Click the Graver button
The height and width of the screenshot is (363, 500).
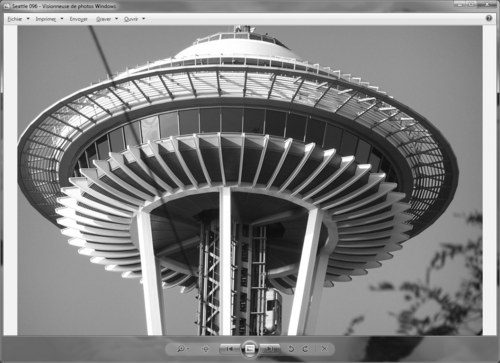pyautogui.click(x=103, y=19)
